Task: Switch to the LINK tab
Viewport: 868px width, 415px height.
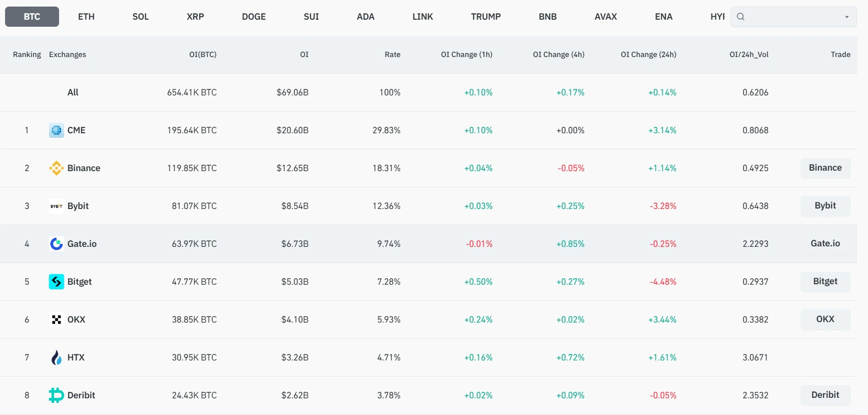Action: (x=423, y=17)
